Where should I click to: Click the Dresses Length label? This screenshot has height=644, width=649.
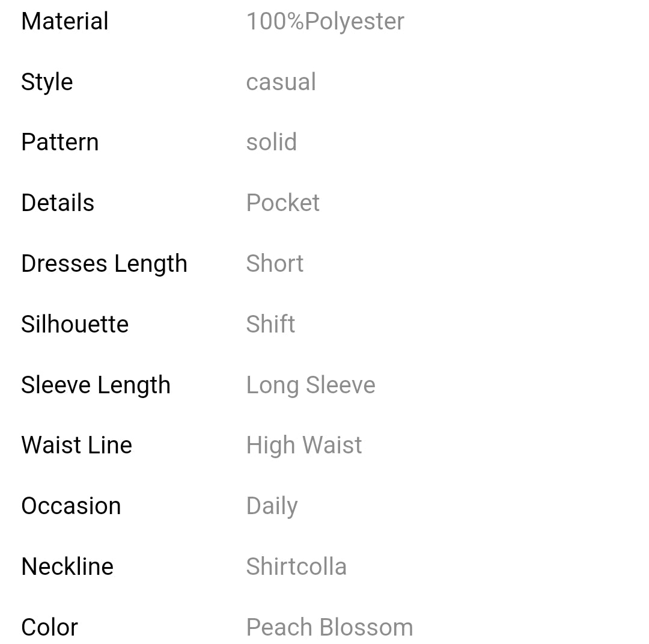pos(104,264)
